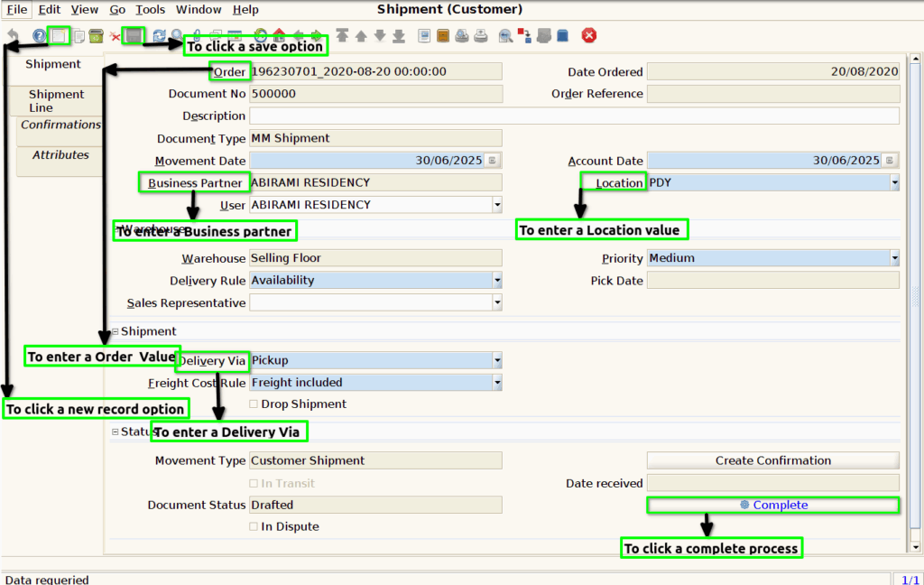Open the Home menu icon
The height and width of the screenshot is (585, 924).
(x=280, y=34)
